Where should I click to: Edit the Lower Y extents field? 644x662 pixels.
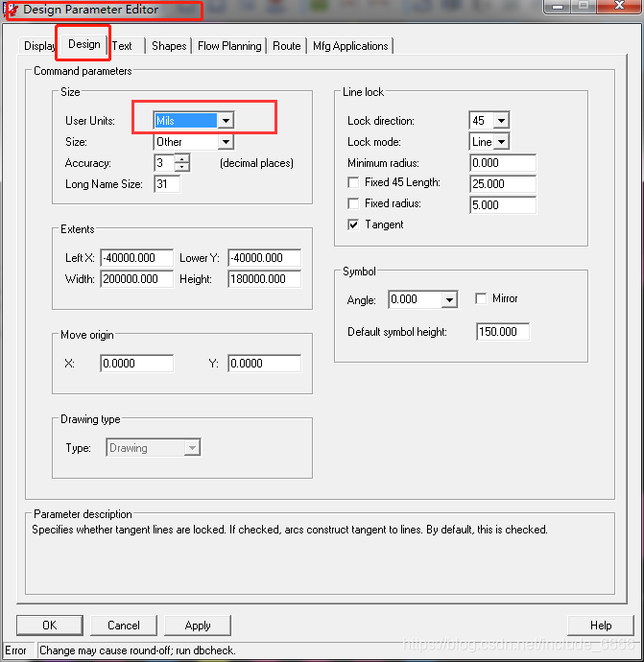(x=264, y=257)
